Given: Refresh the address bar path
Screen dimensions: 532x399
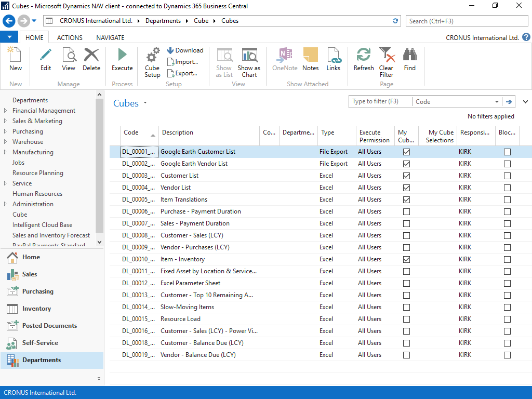Looking at the screenshot, I should click(395, 21).
